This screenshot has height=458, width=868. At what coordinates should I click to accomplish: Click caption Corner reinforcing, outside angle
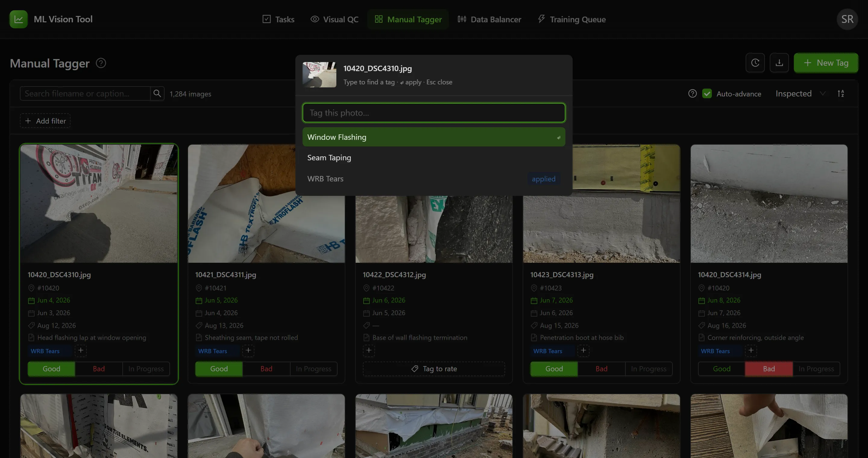[756, 337]
